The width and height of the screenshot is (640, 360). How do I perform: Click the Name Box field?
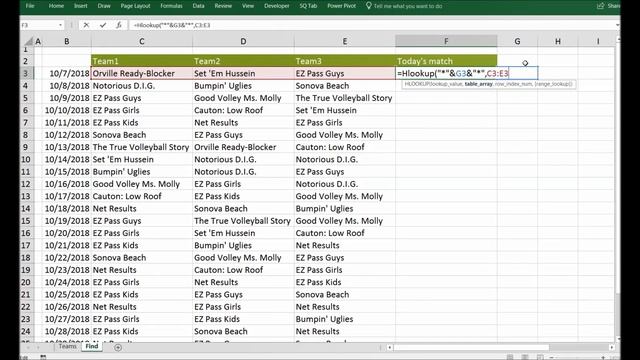pos(39,25)
